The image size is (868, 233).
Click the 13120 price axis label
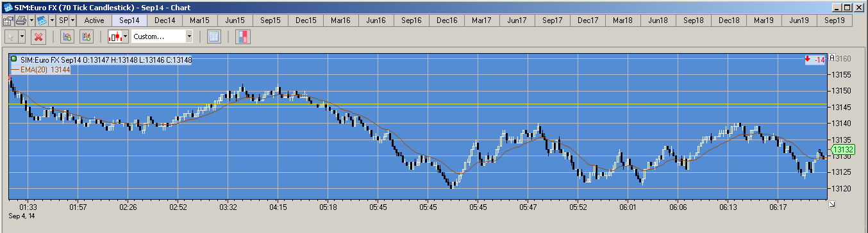(x=841, y=188)
